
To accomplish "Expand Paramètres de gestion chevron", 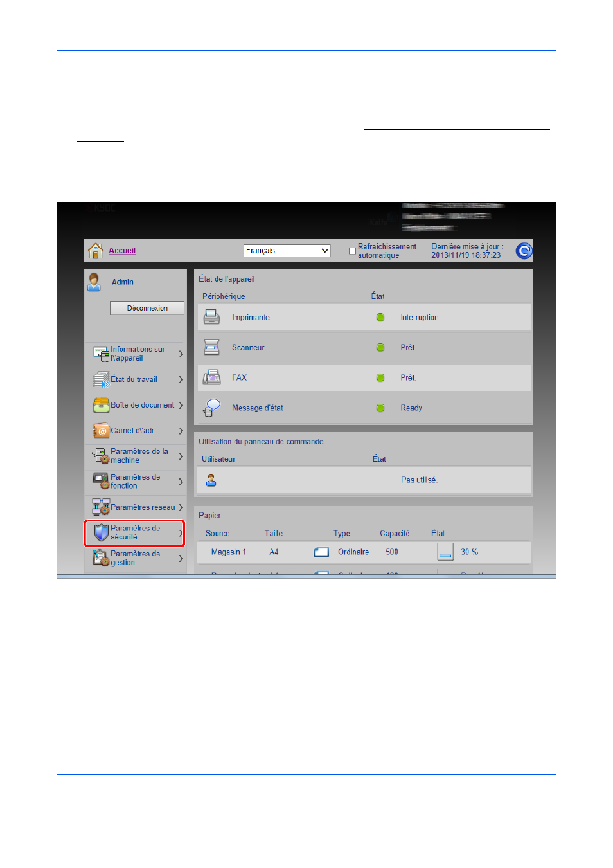I will pos(181,558).
